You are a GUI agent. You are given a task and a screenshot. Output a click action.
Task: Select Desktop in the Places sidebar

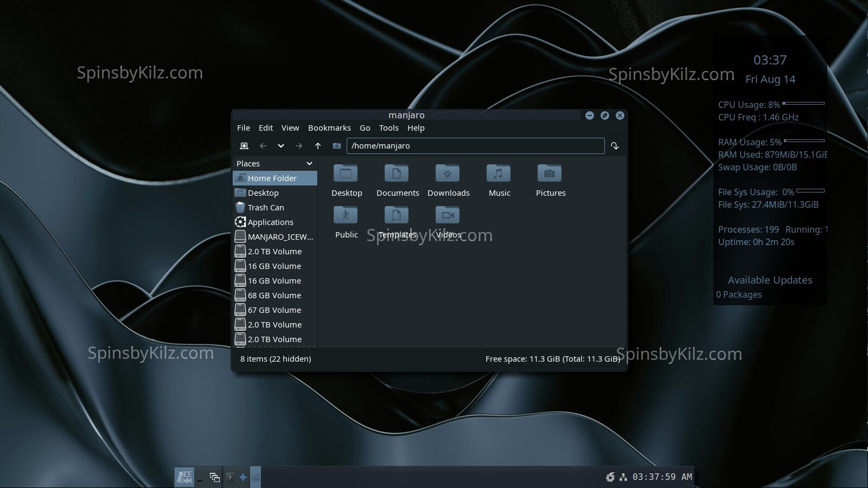(275, 193)
